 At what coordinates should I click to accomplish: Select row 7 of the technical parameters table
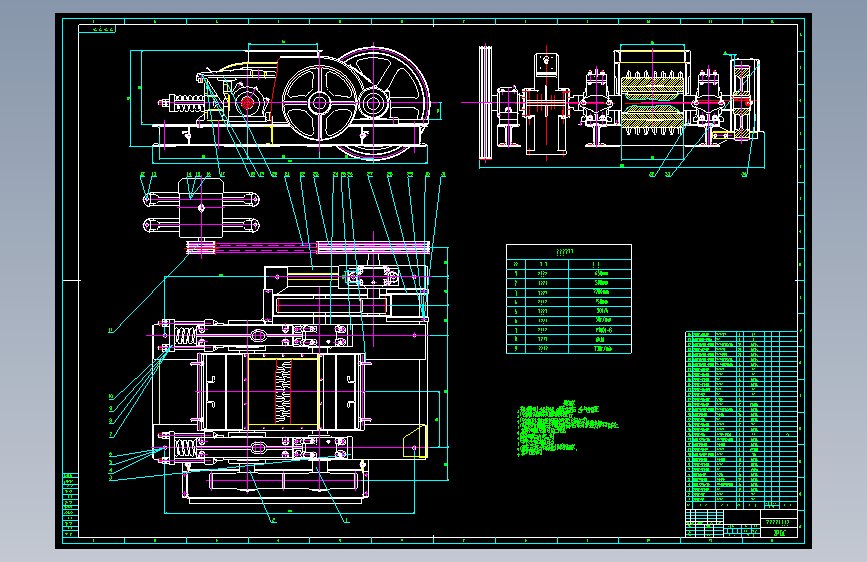coord(568,330)
